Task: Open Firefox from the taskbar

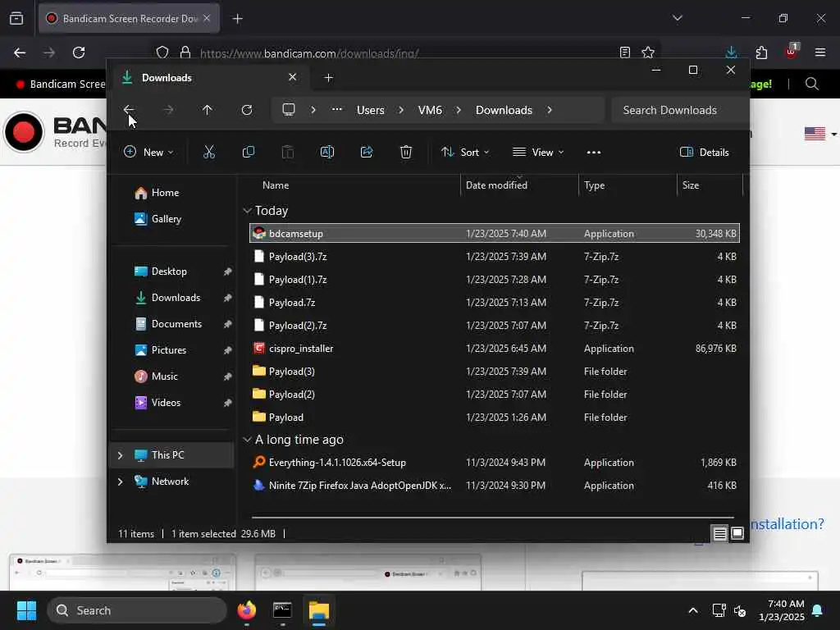Action: [246, 610]
